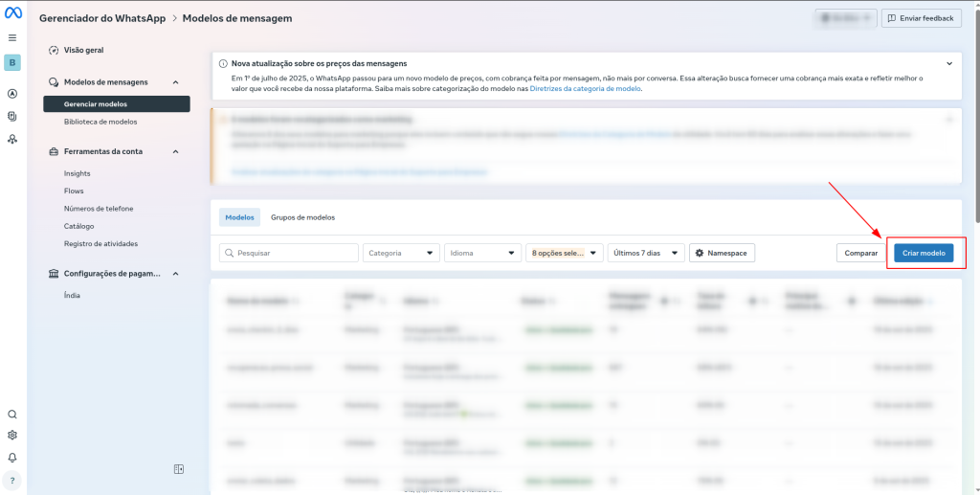Viewport: 980px width, 495px height.
Task: Click the Meta logo icon
Action: tap(12, 12)
